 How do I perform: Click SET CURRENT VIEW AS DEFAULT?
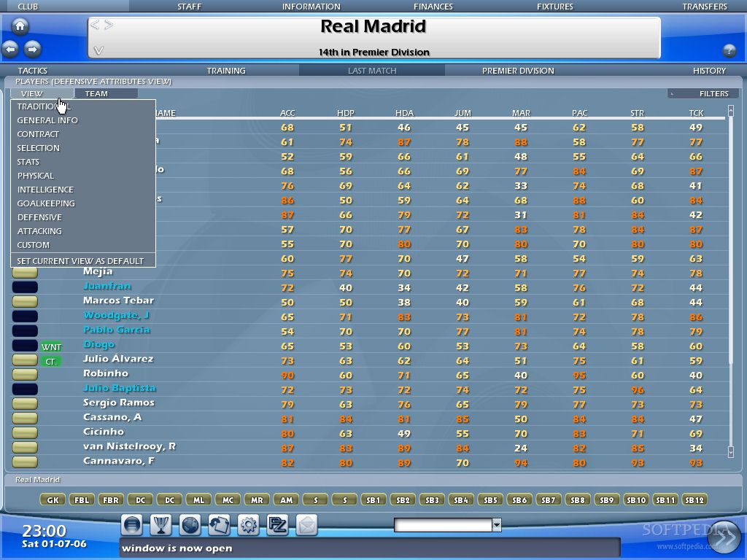[83, 261]
